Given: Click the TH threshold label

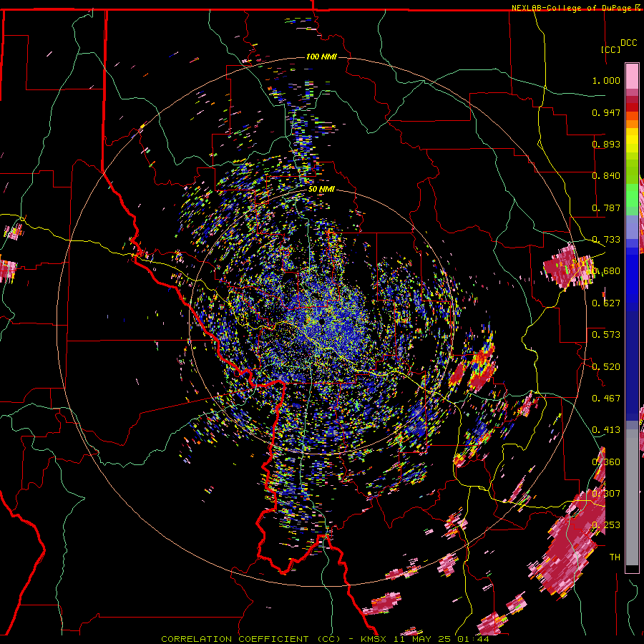Looking at the screenshot, I should (615, 557).
